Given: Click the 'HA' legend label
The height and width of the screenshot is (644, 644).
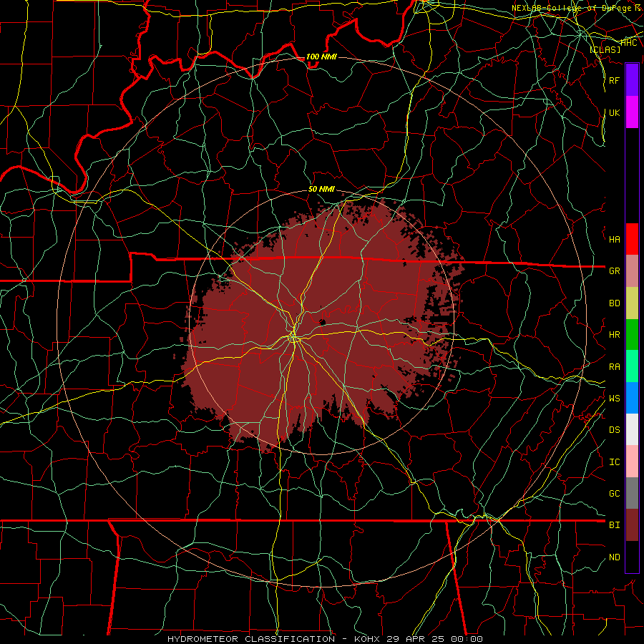Looking at the screenshot, I should [614, 239].
